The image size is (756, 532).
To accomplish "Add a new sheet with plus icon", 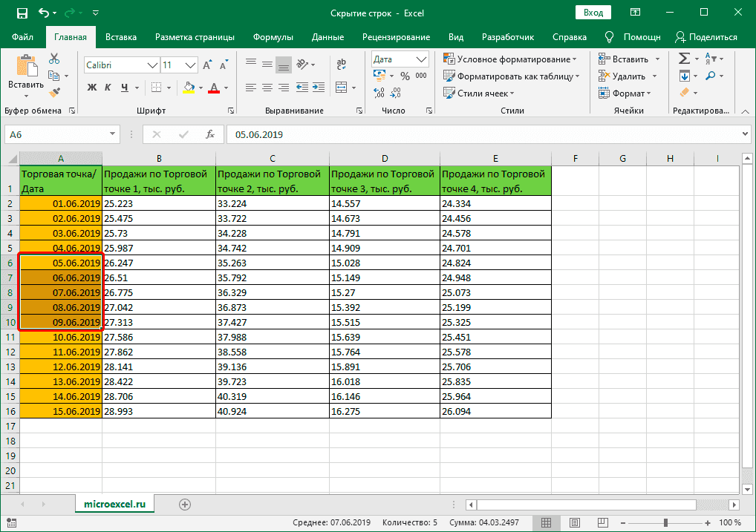I will (x=185, y=505).
